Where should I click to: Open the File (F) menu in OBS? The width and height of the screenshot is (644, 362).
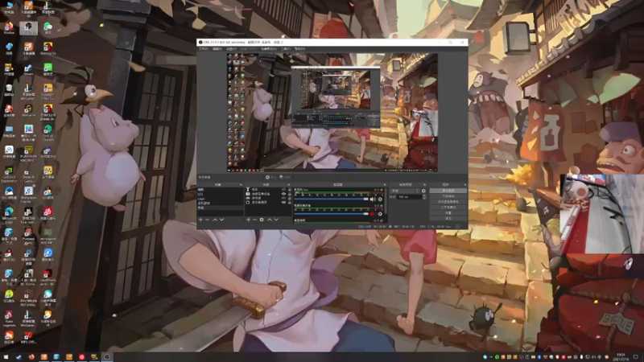(x=204, y=49)
